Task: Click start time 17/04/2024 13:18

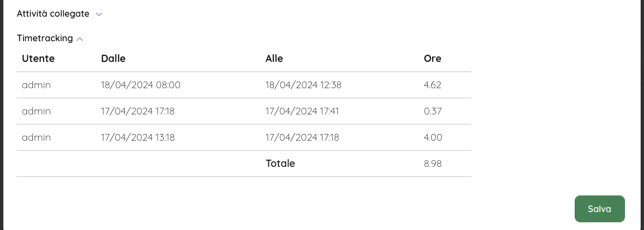Action: tap(138, 137)
